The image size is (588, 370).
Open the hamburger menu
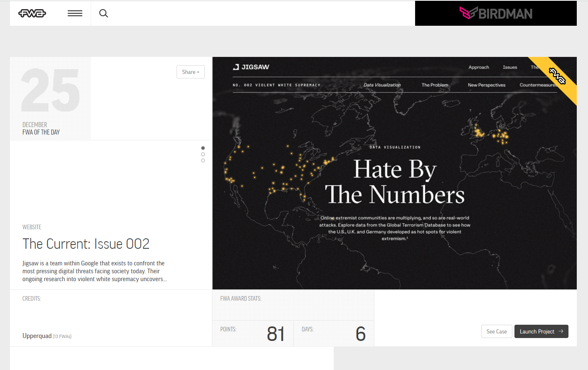(x=75, y=13)
